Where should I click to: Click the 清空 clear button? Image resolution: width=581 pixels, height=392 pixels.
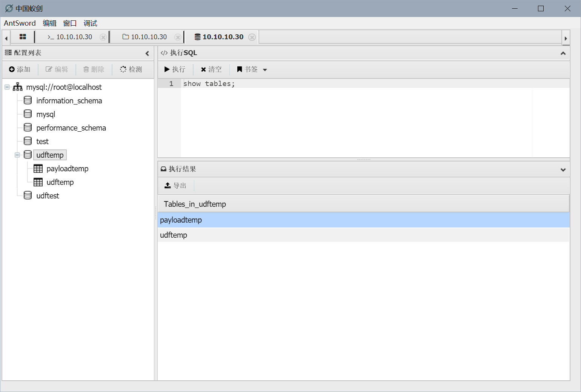tap(211, 69)
